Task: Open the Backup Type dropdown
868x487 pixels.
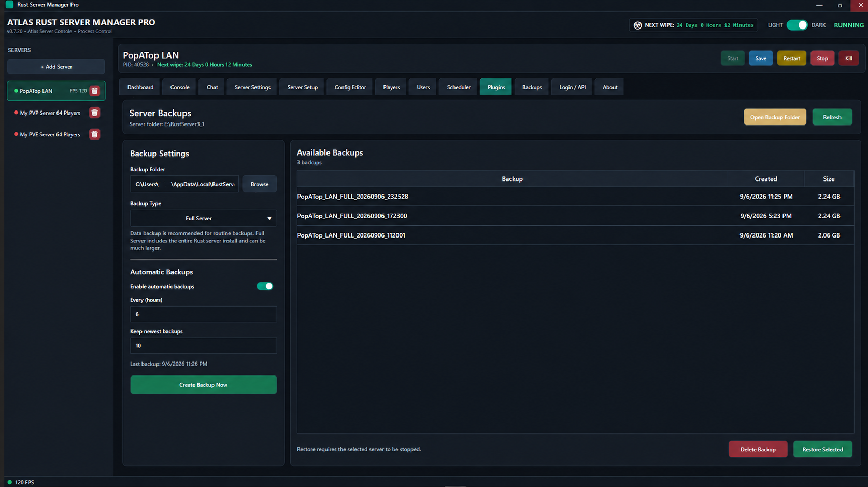Action: 203,218
